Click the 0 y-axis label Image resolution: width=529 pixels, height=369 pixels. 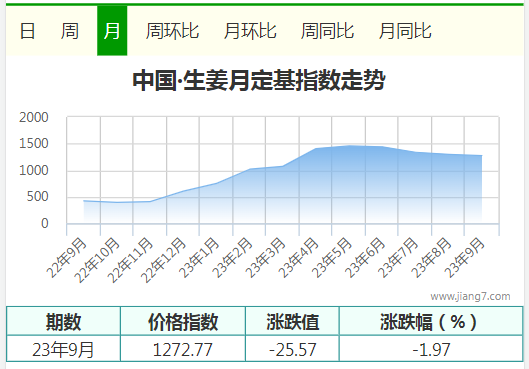(45, 223)
